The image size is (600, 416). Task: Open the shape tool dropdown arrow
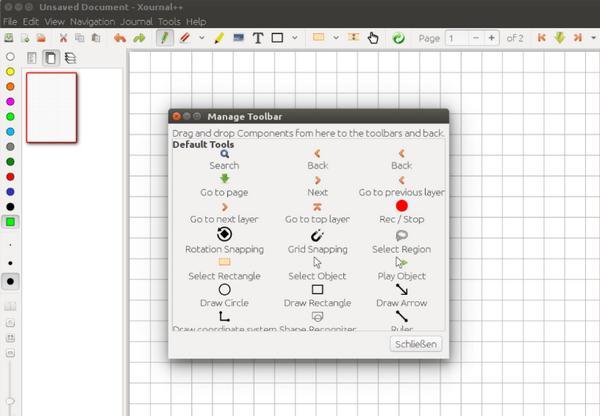pos(295,38)
